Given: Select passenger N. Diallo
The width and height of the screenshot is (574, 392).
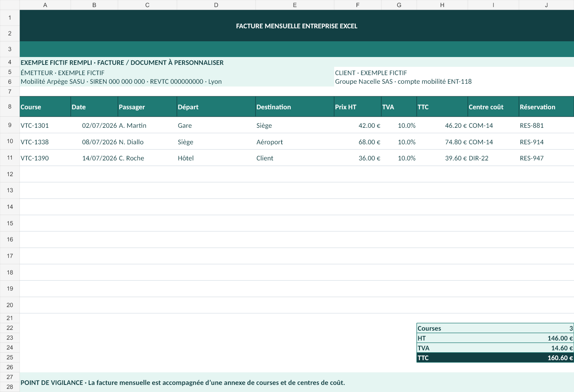Looking at the screenshot, I should point(147,142).
